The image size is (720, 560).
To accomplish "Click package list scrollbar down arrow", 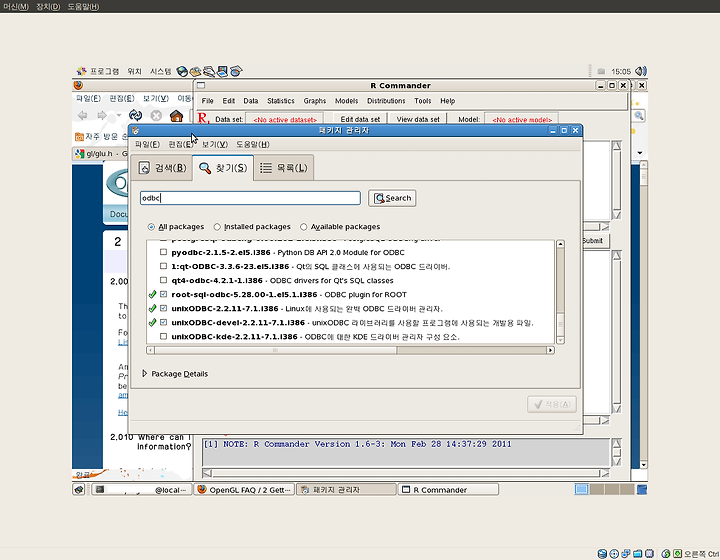I will [x=560, y=340].
